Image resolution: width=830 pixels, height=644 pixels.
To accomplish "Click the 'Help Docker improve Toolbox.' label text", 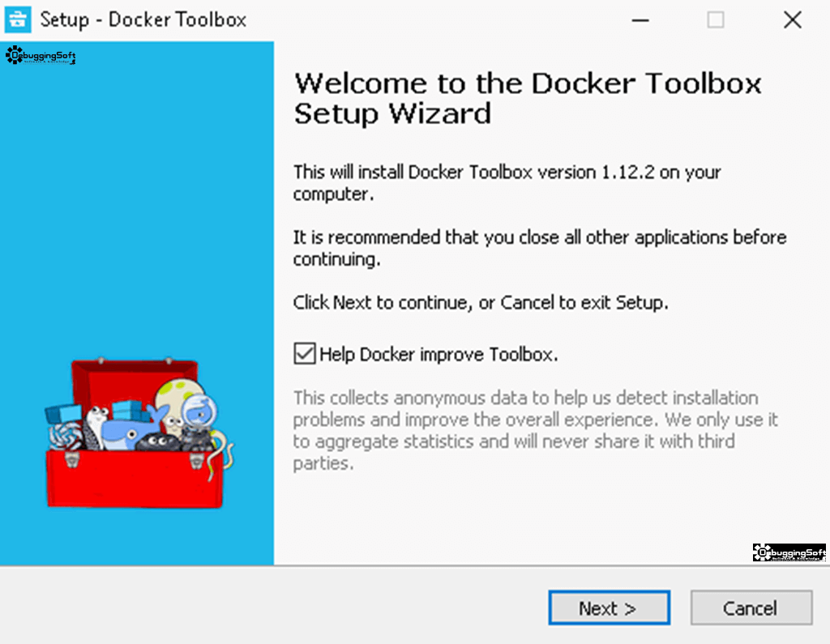I will pyautogui.click(x=439, y=354).
